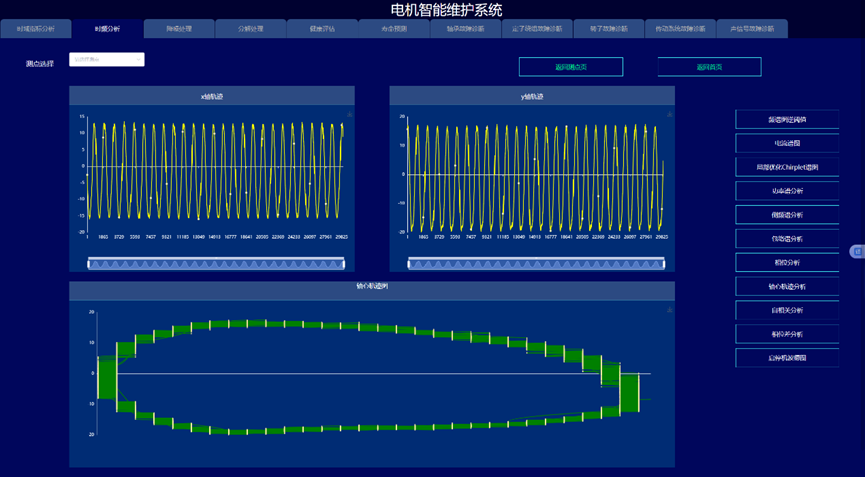This screenshot has width=865, height=477.
Task: Select the 健康评估 tab
Action: 322,29
